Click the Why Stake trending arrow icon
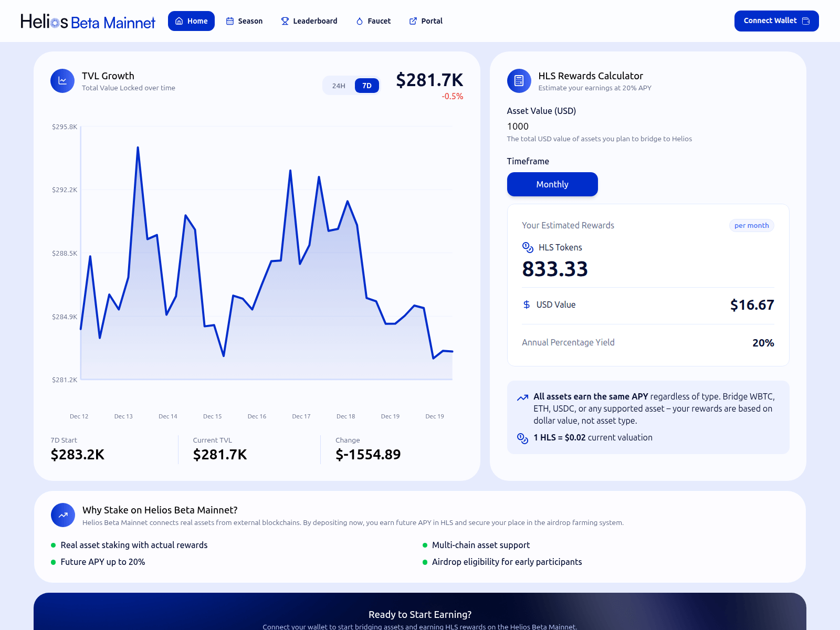 pyautogui.click(x=63, y=515)
